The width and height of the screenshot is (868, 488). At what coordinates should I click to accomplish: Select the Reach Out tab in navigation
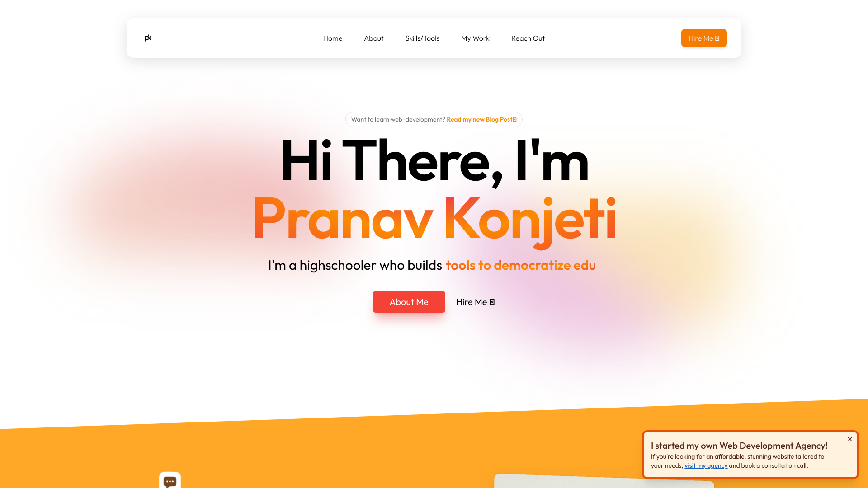[528, 38]
